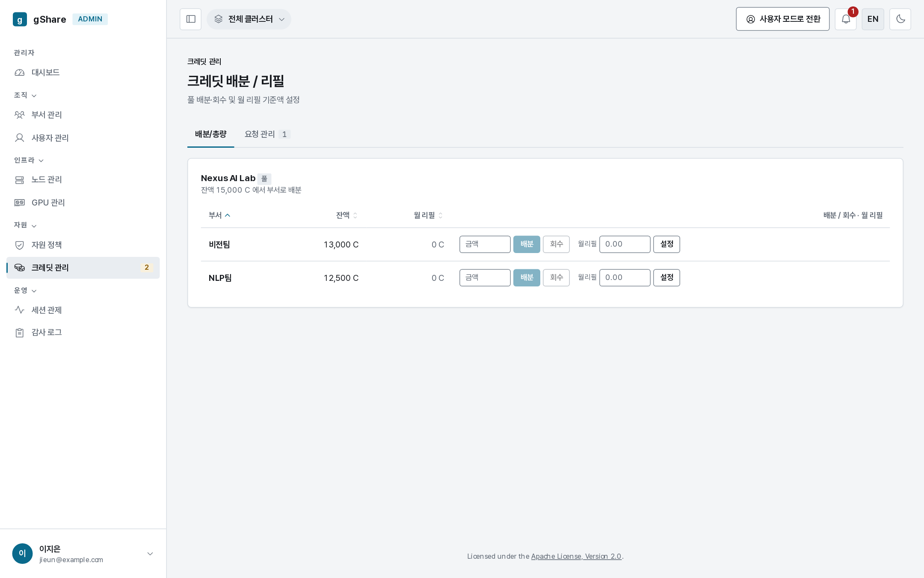Screen dimensions: 924x578
Task: Collapse the 자원 sidebar section
Action: point(25,225)
